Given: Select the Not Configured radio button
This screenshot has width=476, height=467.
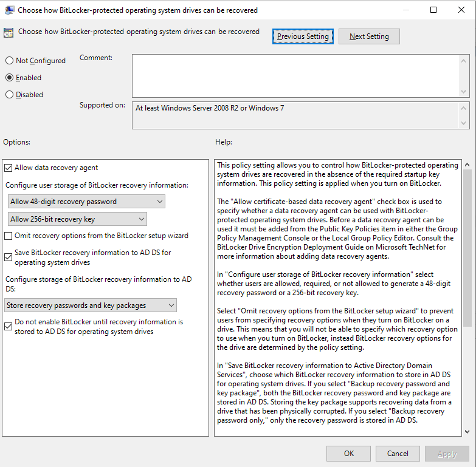Looking at the screenshot, I should pyautogui.click(x=9, y=61).
